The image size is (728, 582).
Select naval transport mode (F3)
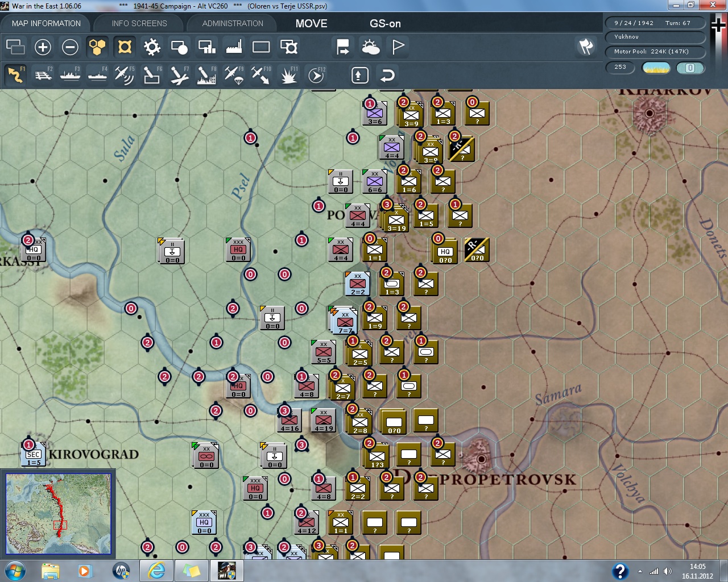point(70,75)
